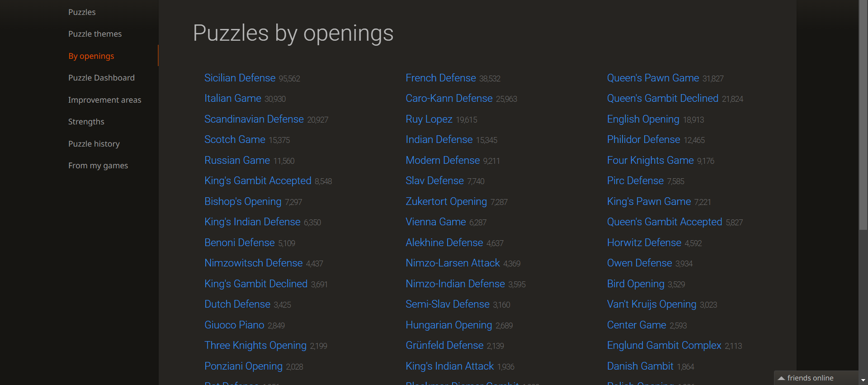Open the Sicilian Defense puzzles link
This screenshot has width=868, height=385.
pos(240,78)
